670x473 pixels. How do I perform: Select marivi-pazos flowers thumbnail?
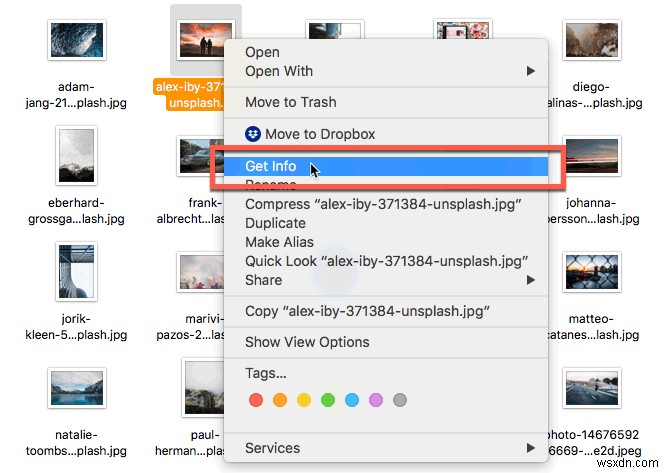click(x=200, y=271)
